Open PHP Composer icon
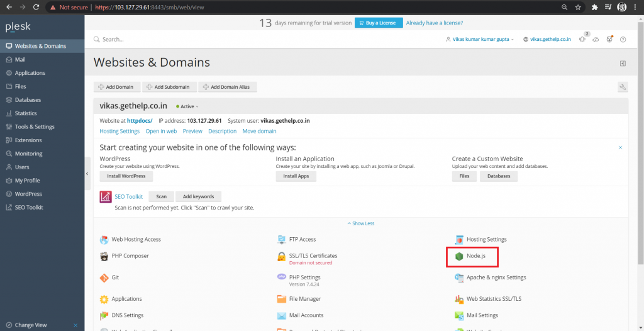 click(x=104, y=256)
